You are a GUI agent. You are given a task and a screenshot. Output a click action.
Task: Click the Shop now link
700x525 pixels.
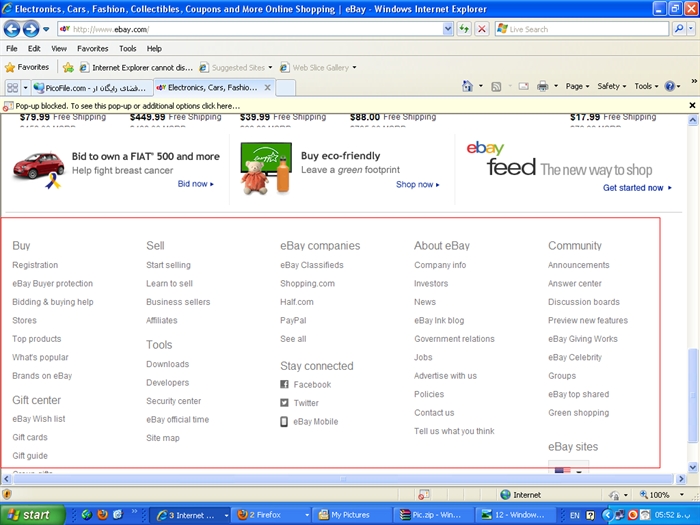(x=417, y=185)
